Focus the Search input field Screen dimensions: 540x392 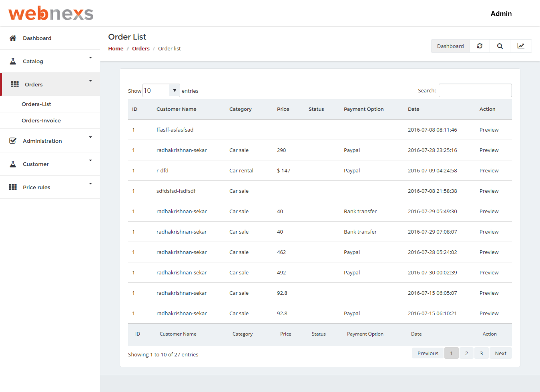475,90
